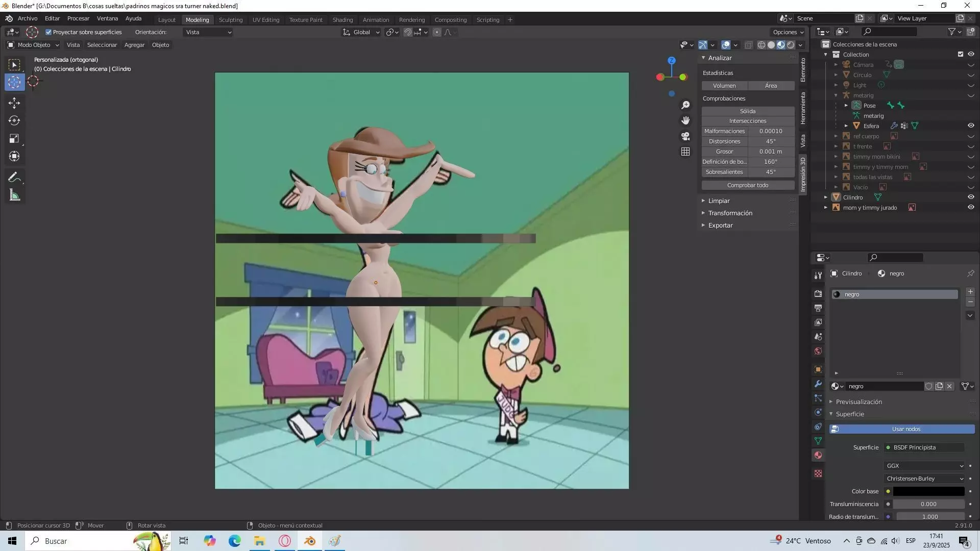Screen dimensions: 980x551
Task: Click the Color base black swatch
Action: pos(928,491)
